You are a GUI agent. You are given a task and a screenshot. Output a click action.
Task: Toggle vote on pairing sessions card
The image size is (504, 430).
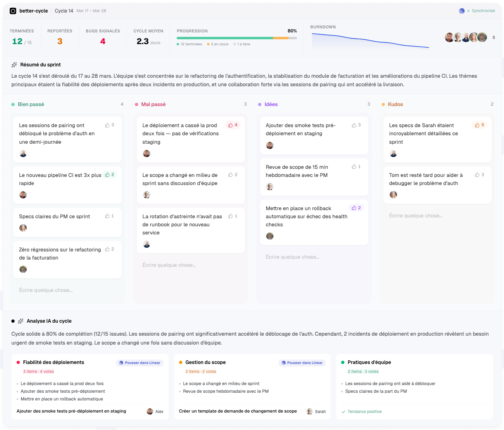pos(109,125)
